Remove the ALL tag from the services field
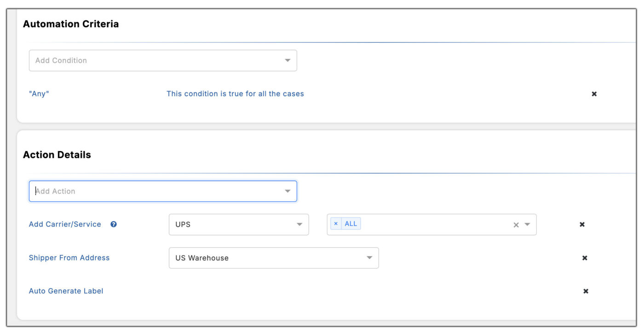 [x=335, y=223]
